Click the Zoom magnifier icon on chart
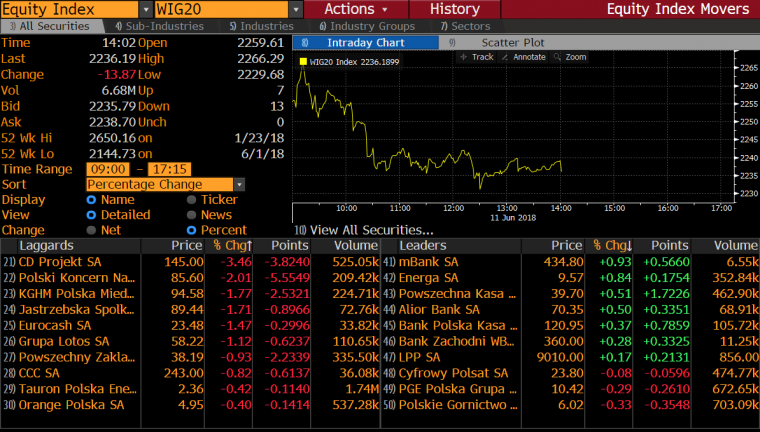This screenshot has width=760, height=432. pos(558,57)
